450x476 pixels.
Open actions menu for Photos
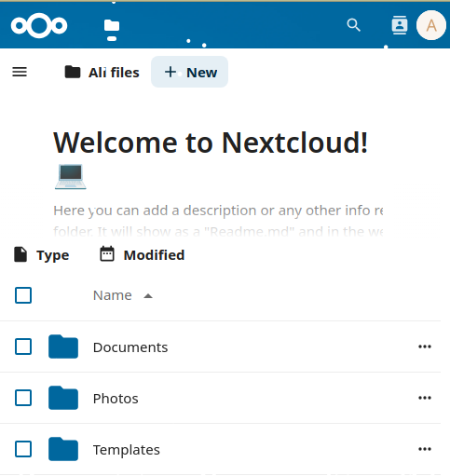425,398
